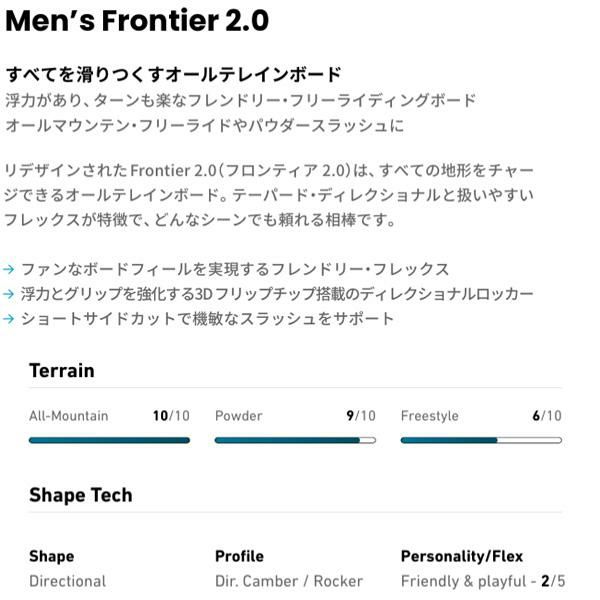Click the Directional shape value
The width and height of the screenshot is (600, 600).
(x=67, y=581)
